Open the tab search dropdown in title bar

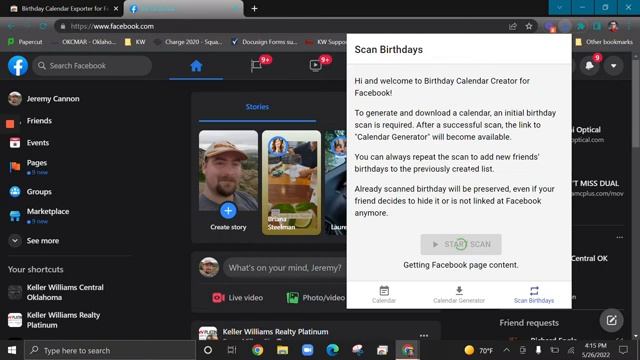560,7
